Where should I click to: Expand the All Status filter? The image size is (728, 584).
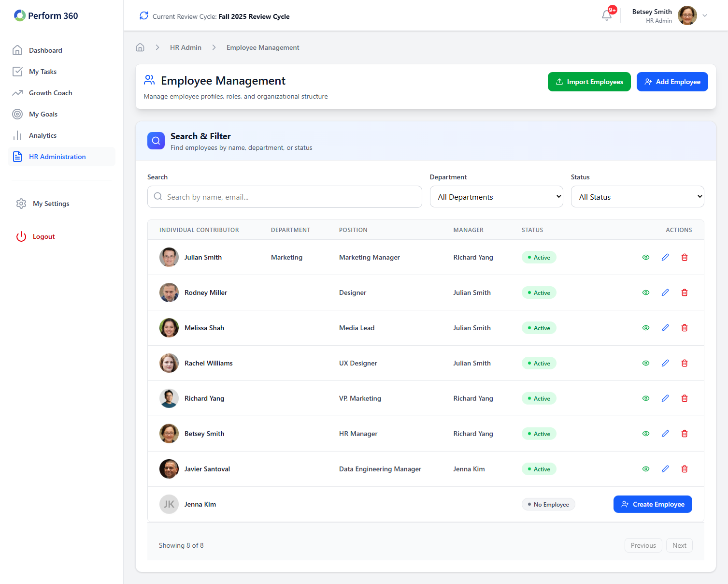click(637, 197)
